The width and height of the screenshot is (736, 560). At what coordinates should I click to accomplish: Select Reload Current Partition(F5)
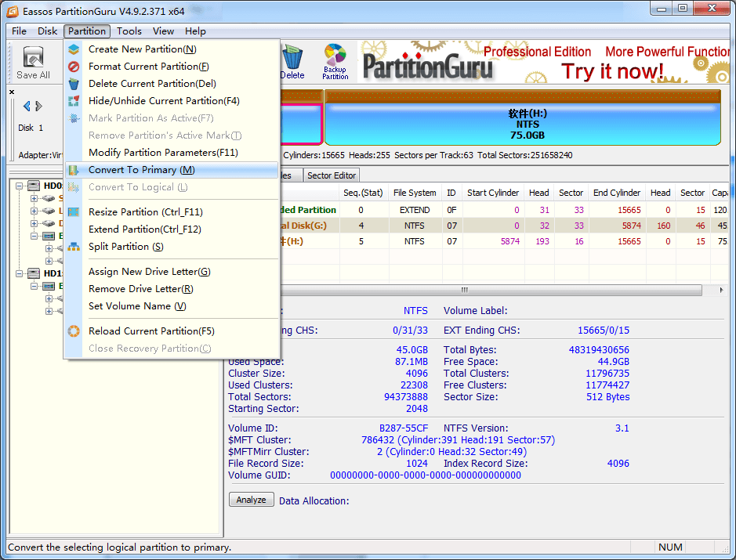click(172, 331)
